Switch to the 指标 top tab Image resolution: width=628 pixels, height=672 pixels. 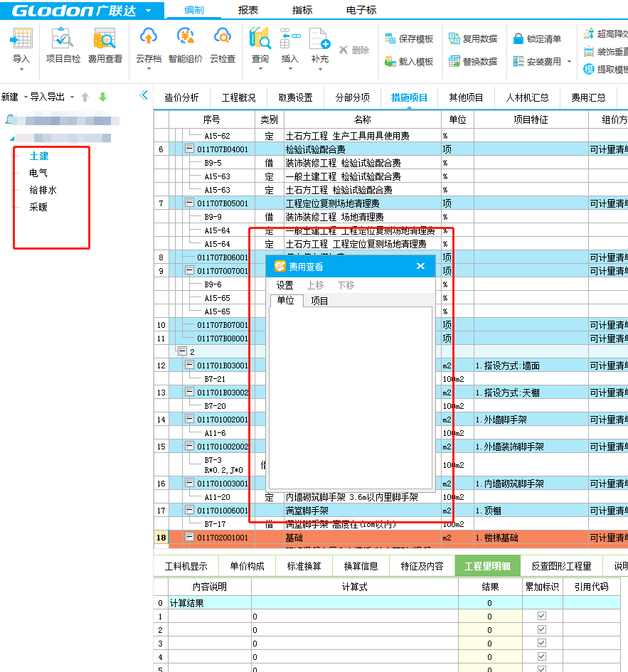click(302, 10)
